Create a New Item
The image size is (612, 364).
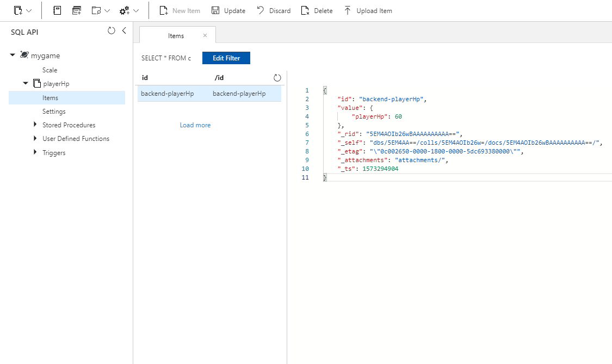click(180, 10)
